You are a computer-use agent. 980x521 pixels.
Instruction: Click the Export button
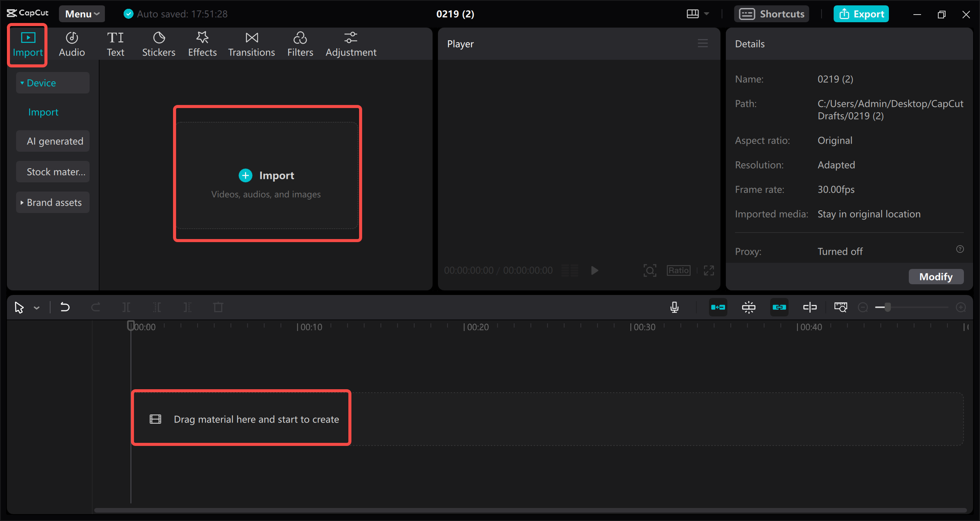861,14
